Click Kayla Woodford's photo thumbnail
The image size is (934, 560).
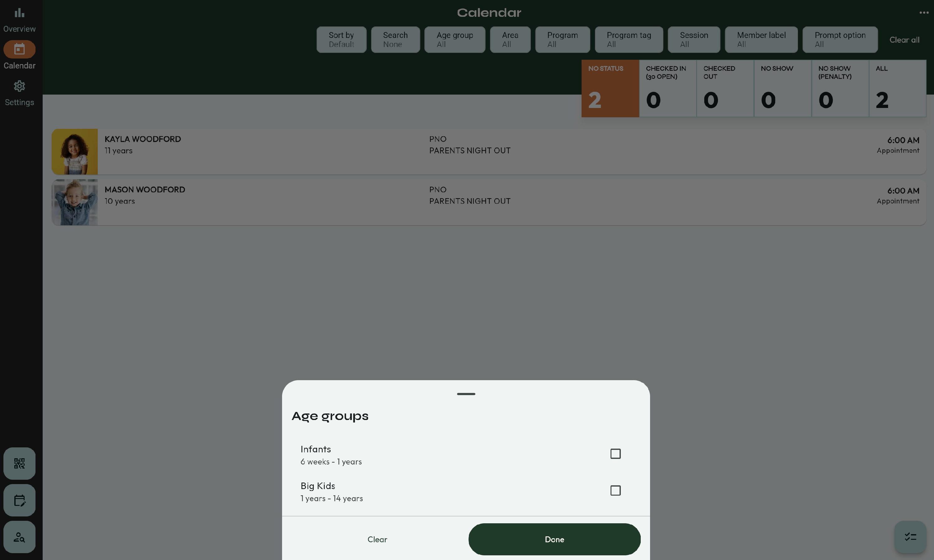click(75, 152)
